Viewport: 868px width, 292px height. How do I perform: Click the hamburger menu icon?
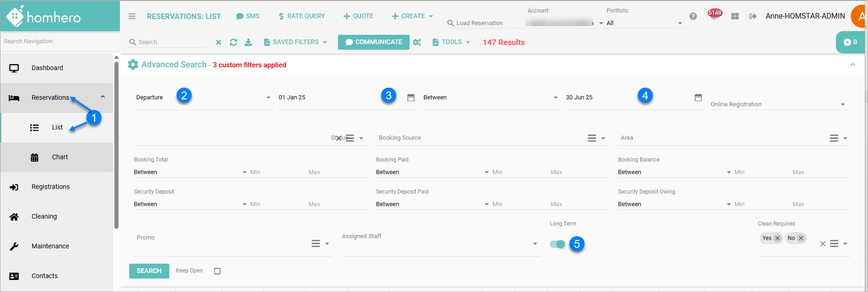pyautogui.click(x=132, y=16)
